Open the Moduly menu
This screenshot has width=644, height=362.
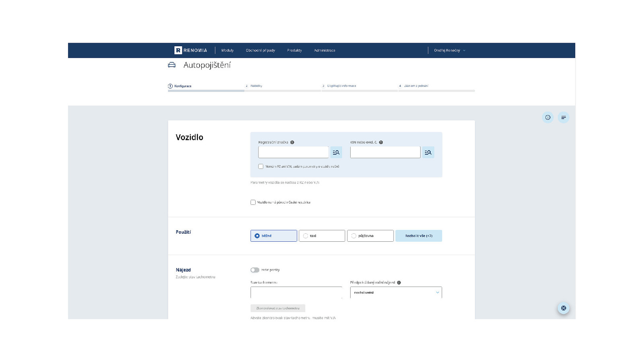(x=227, y=50)
